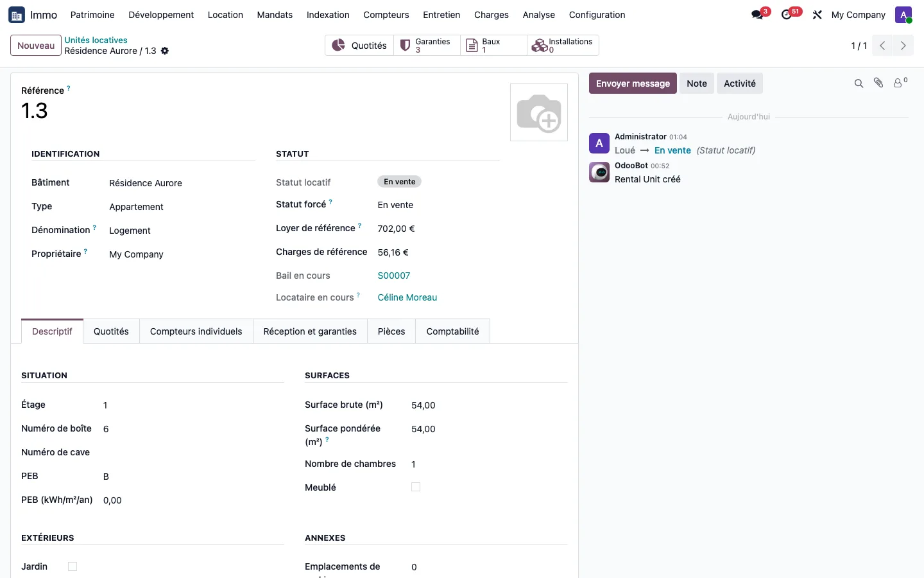Image resolution: width=924 pixels, height=578 pixels.
Task: Open the Baux document stat button
Action: 493,46
